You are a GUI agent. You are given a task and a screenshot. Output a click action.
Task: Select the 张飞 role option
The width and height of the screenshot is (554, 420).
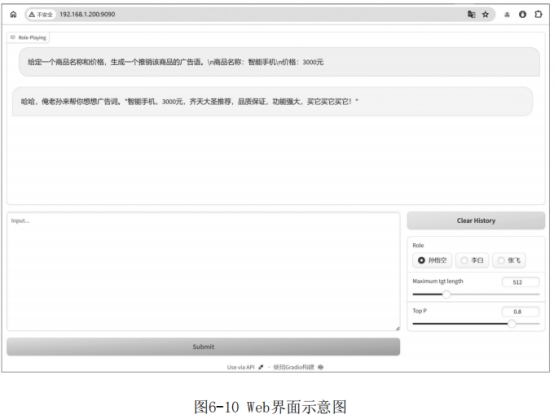point(509,260)
